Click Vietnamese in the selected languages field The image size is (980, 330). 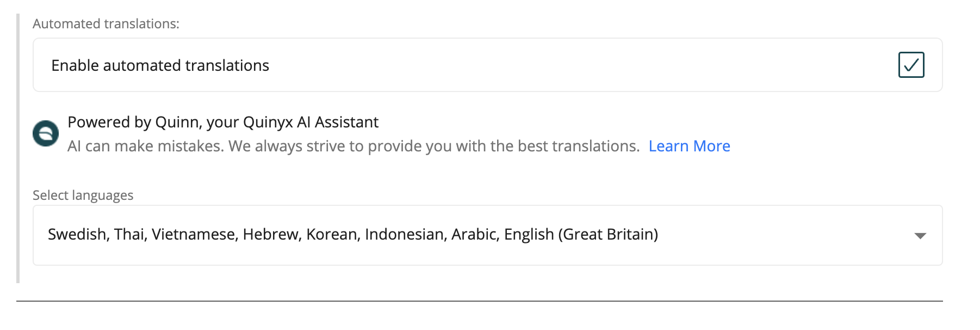(195, 234)
